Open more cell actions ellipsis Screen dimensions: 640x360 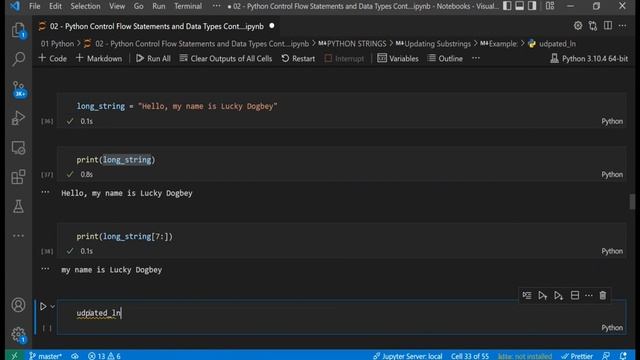coord(589,295)
